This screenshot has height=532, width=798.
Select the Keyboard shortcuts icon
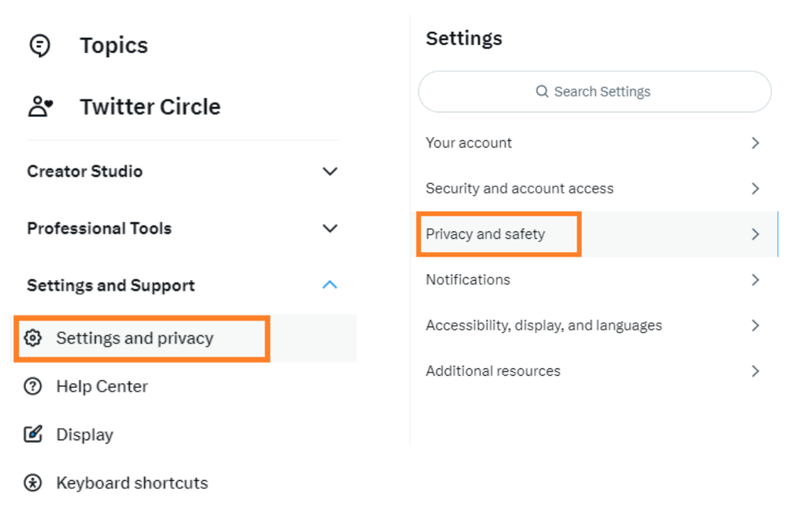(32, 483)
